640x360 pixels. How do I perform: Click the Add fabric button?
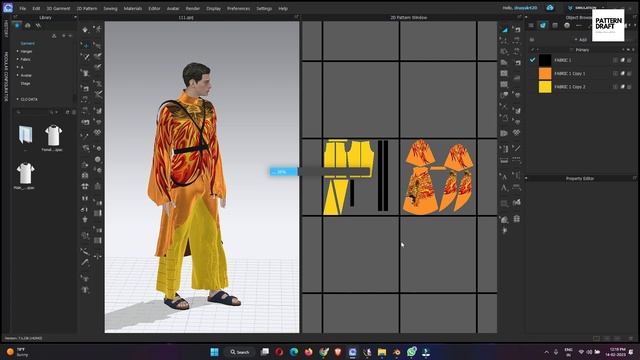pos(580,40)
